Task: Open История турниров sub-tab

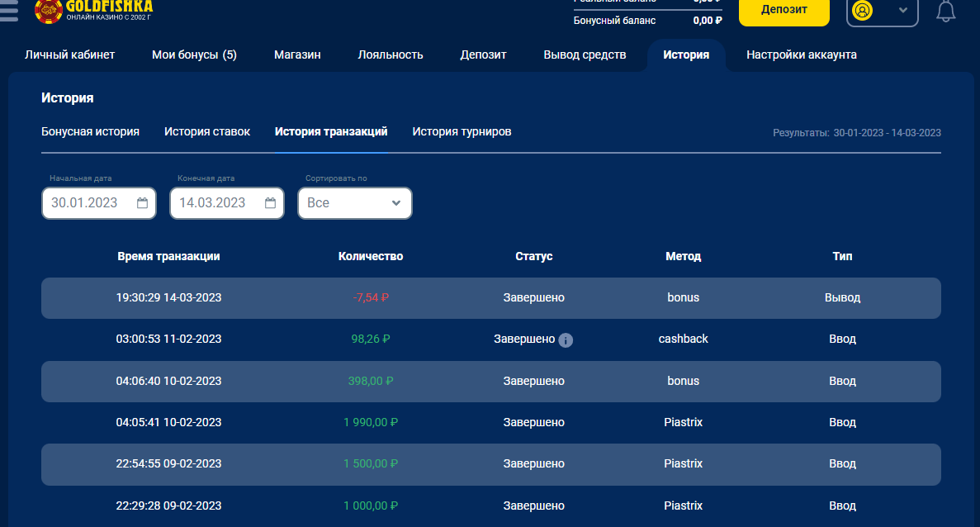Action: click(x=462, y=132)
